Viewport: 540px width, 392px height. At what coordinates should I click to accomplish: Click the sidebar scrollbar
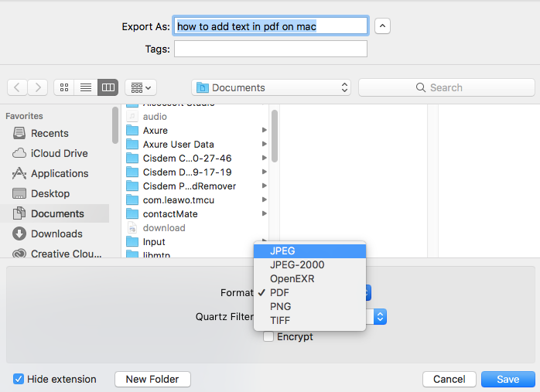coord(115,125)
